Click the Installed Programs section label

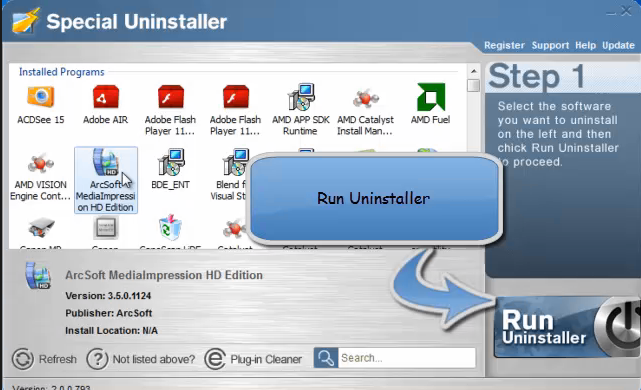pos(61,72)
